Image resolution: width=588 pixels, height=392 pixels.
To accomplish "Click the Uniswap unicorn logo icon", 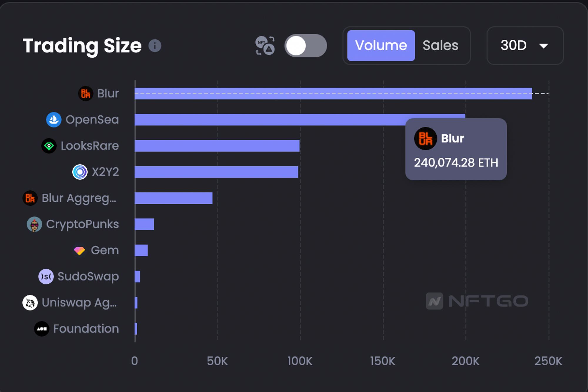I will pyautogui.click(x=30, y=303).
